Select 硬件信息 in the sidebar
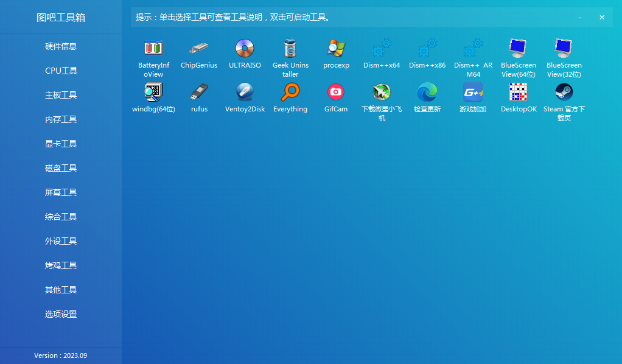The width and height of the screenshot is (622, 364). [61, 46]
